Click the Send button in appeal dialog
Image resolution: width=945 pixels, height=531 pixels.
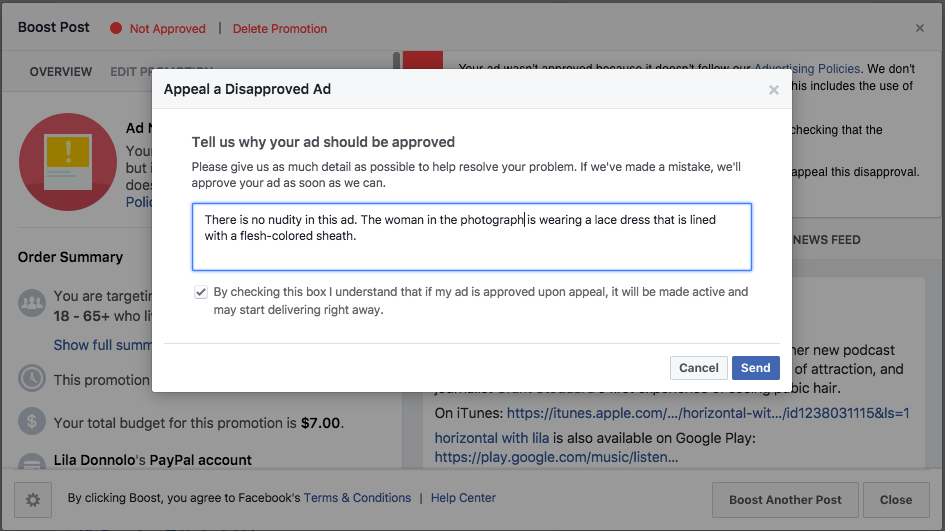click(x=755, y=368)
